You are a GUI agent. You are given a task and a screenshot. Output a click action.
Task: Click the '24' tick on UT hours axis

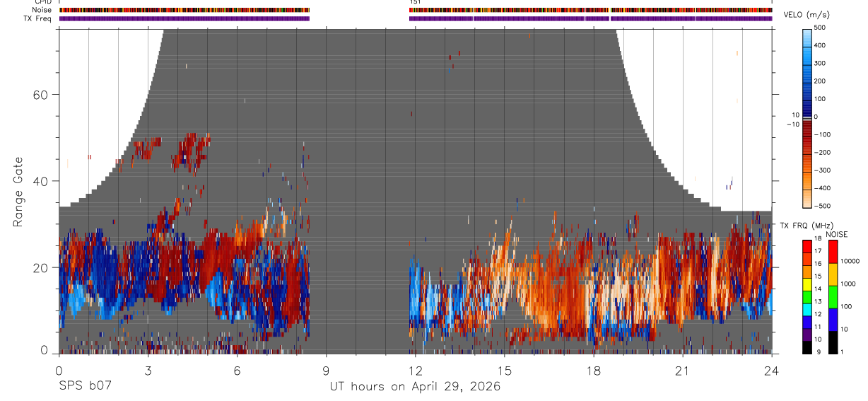tap(772, 371)
